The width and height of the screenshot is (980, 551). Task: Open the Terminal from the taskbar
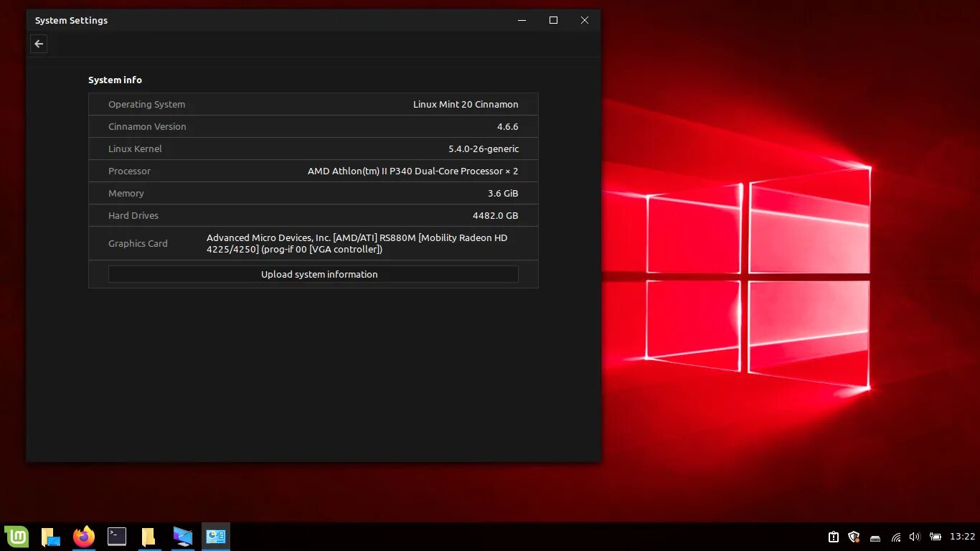[x=117, y=536]
